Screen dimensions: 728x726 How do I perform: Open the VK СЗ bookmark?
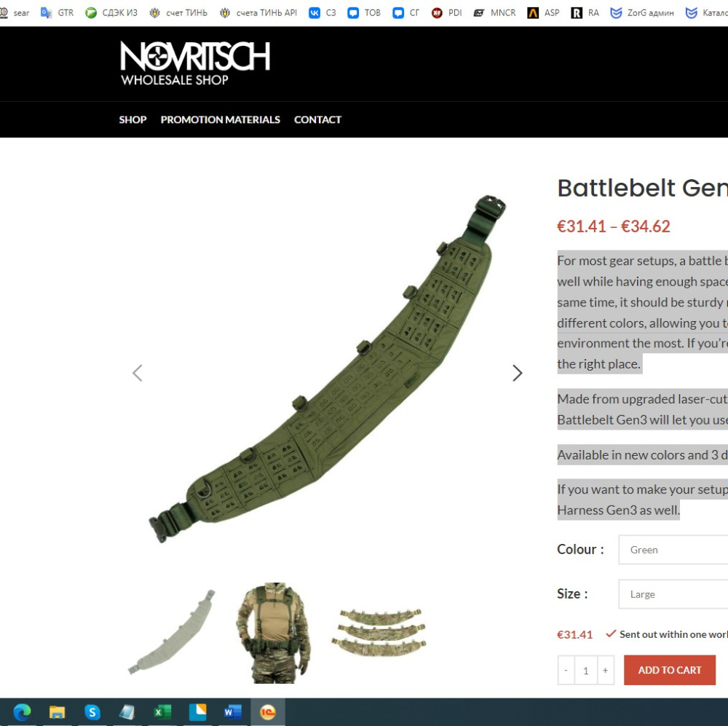coord(323,12)
